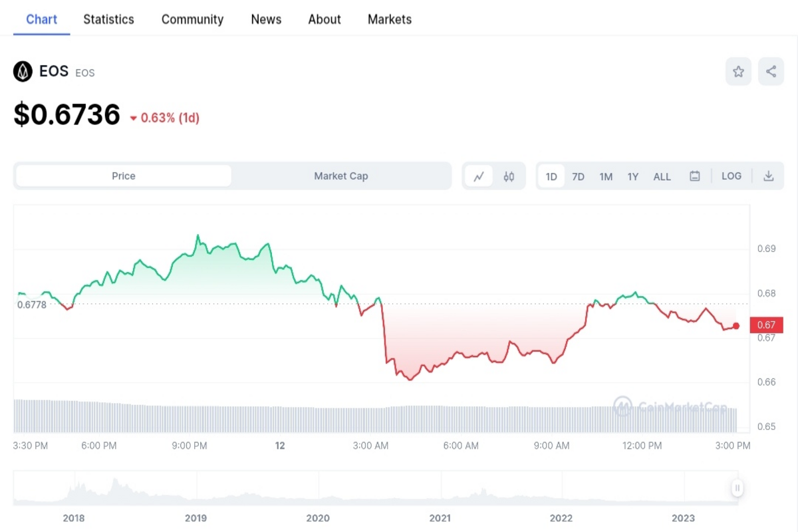This screenshot has height=532, width=798.
Task: Click the 2022 label on history timeline
Action: [x=561, y=518]
